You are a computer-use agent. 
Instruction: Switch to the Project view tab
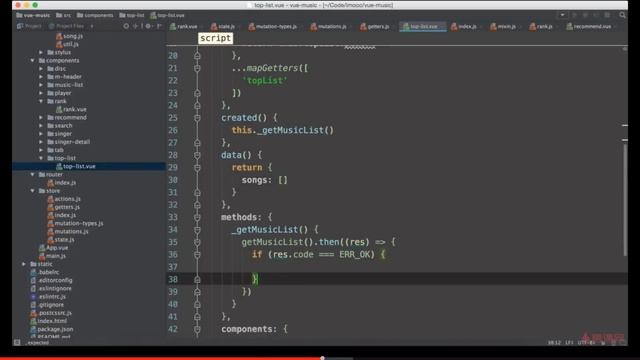[29, 26]
